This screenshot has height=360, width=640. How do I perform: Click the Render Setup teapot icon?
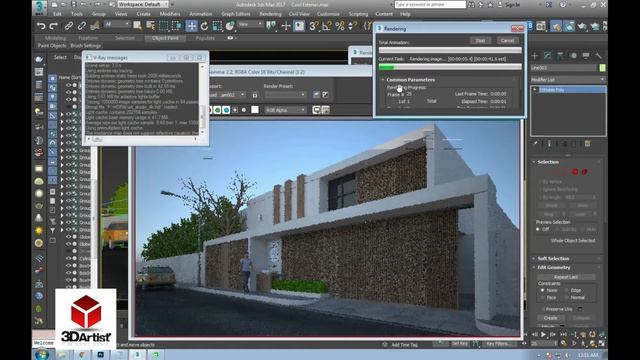click(x=556, y=26)
